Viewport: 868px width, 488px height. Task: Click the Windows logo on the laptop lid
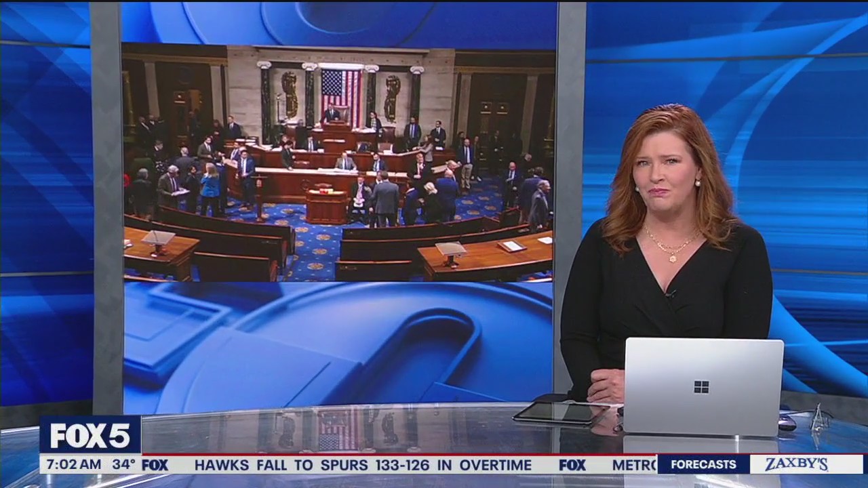(701, 387)
